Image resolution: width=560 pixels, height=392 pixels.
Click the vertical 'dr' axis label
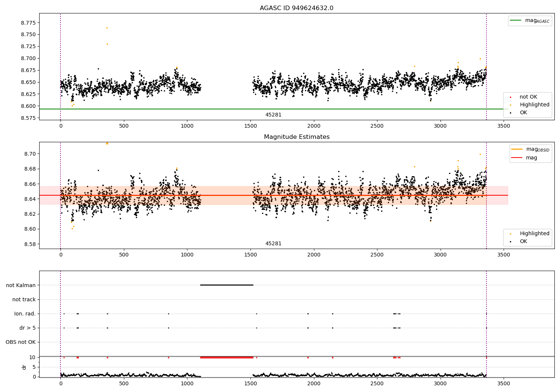[24, 367]
